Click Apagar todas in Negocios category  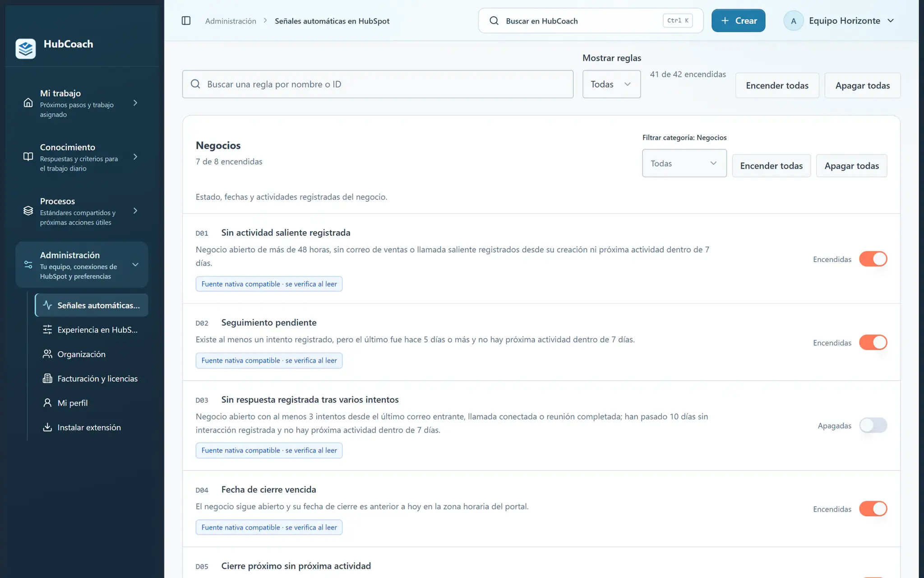tap(851, 166)
